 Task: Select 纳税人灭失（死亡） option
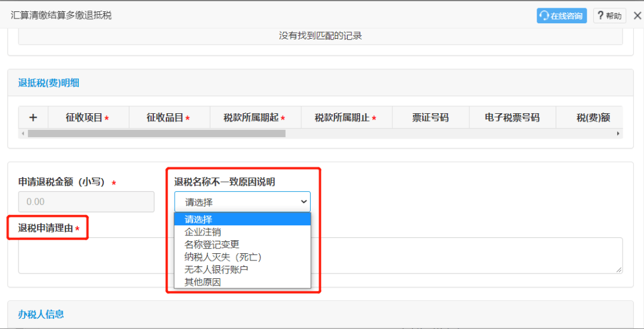coord(223,257)
